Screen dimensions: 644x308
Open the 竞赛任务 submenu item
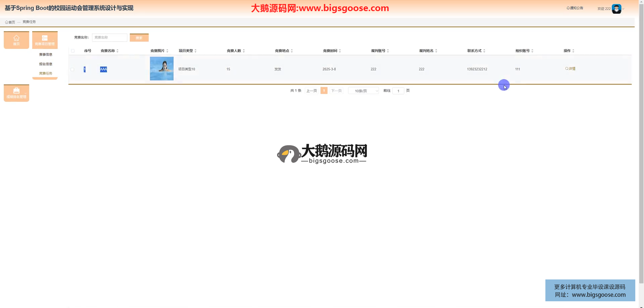click(x=46, y=74)
